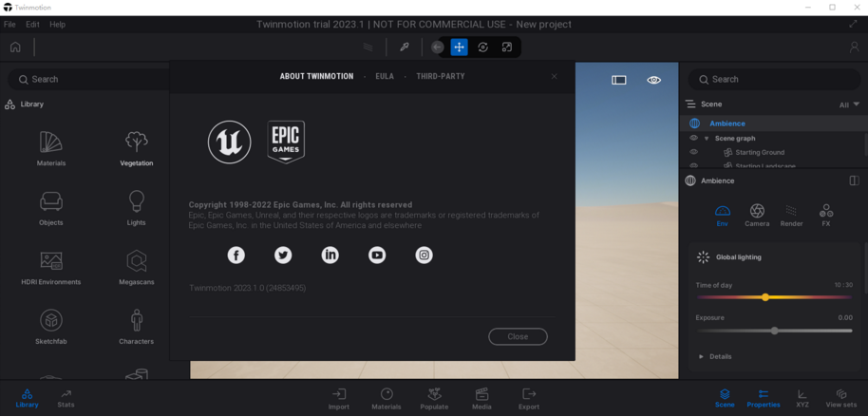The image size is (868, 417).
Task: Select the Env ambience tab
Action: [x=723, y=216]
